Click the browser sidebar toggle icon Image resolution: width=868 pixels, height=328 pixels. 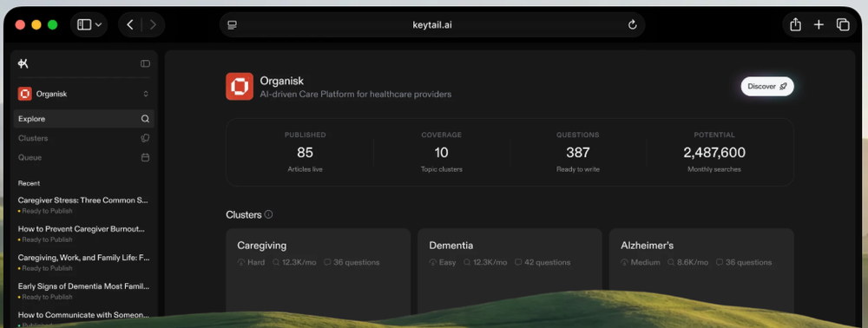coord(84,25)
